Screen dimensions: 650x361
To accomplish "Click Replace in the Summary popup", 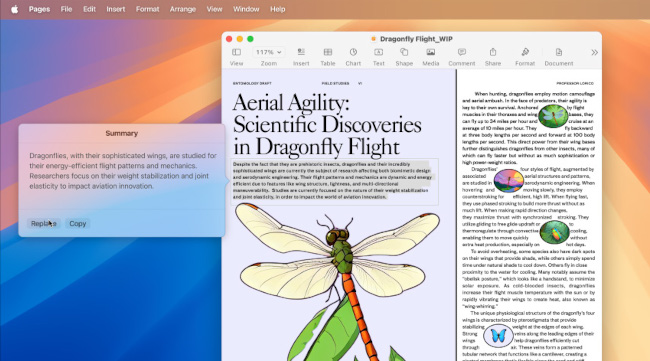I will pos(44,223).
